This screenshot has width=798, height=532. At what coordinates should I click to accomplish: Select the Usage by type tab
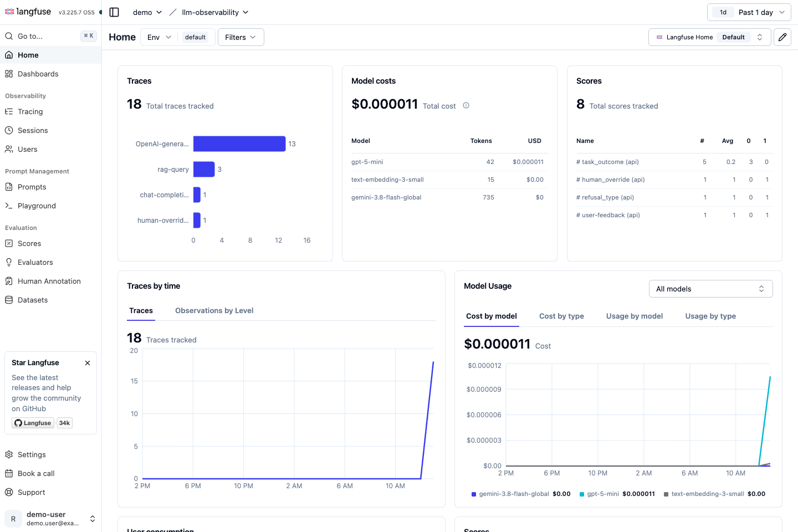point(710,316)
